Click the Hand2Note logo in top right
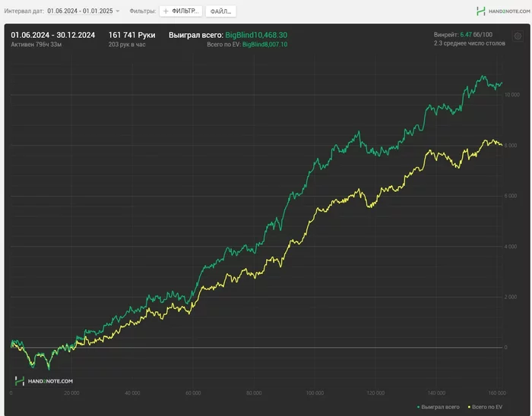Screen dimensions: 532x416 coord(480,11)
